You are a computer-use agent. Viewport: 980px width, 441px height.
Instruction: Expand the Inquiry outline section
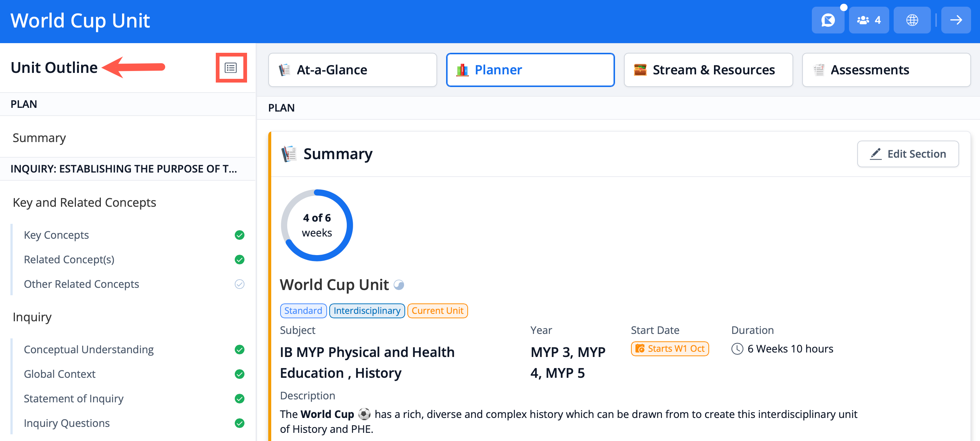(x=32, y=317)
